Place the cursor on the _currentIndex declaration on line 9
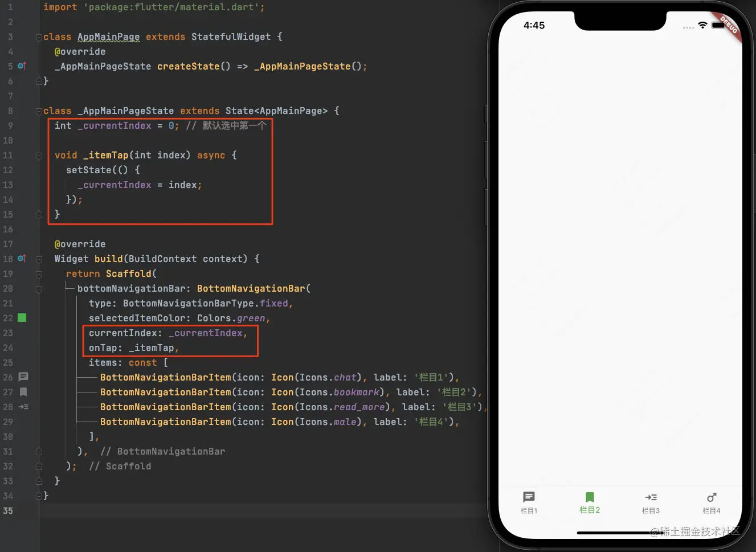Viewport: 756px width, 552px height. (x=117, y=126)
